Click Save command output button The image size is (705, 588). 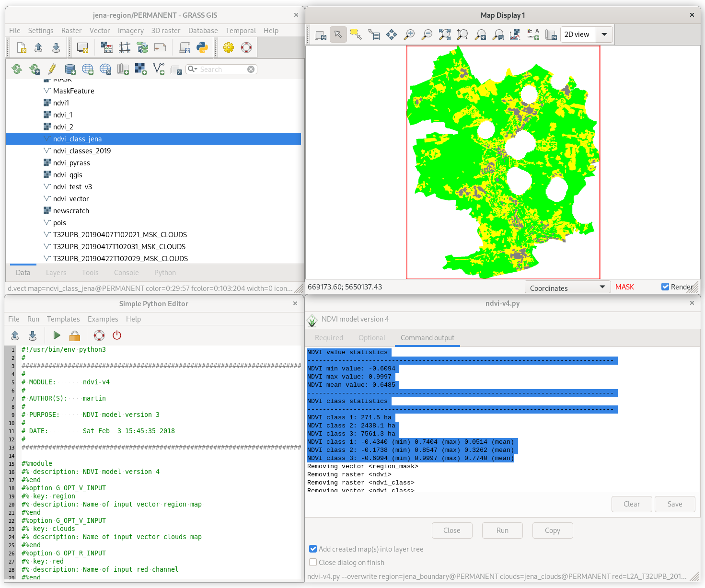pyautogui.click(x=675, y=504)
